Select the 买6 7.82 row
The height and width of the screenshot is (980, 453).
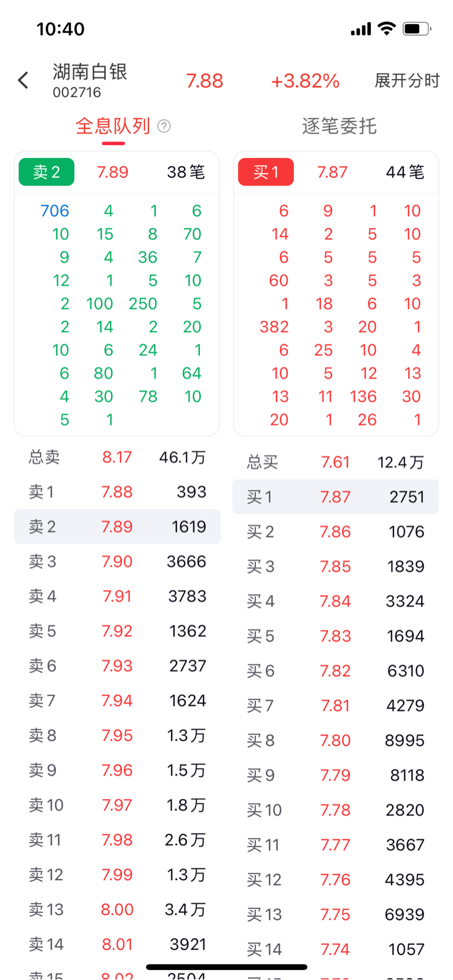[335, 671]
